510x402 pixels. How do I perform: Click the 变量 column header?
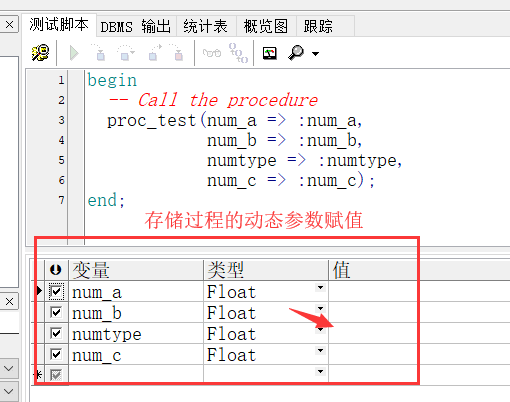[x=136, y=270]
